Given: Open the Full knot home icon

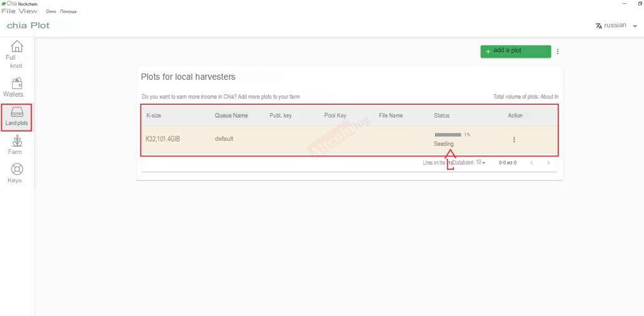Looking at the screenshot, I should (x=17, y=46).
